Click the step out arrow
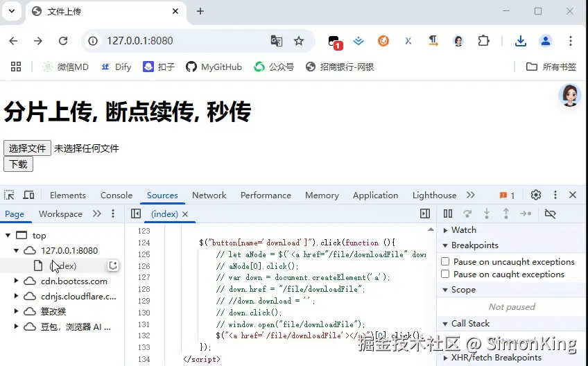 (506, 214)
